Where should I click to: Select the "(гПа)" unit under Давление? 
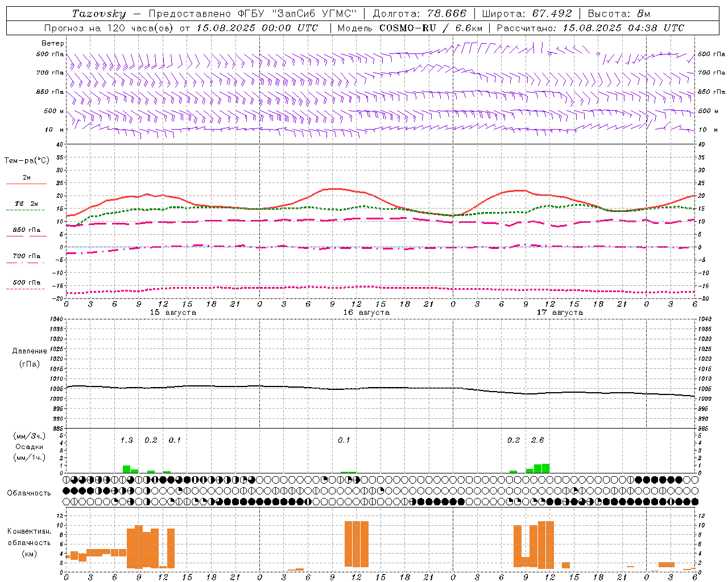click(30, 364)
